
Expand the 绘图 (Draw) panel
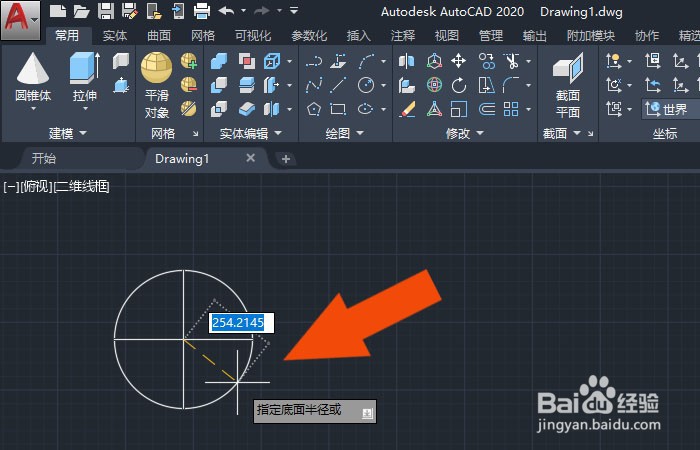coord(360,133)
